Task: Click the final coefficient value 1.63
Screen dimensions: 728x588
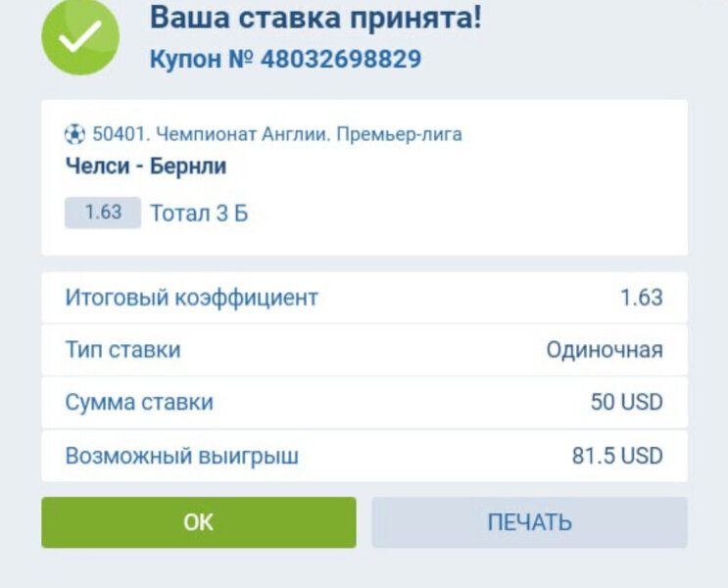Action: point(642,298)
